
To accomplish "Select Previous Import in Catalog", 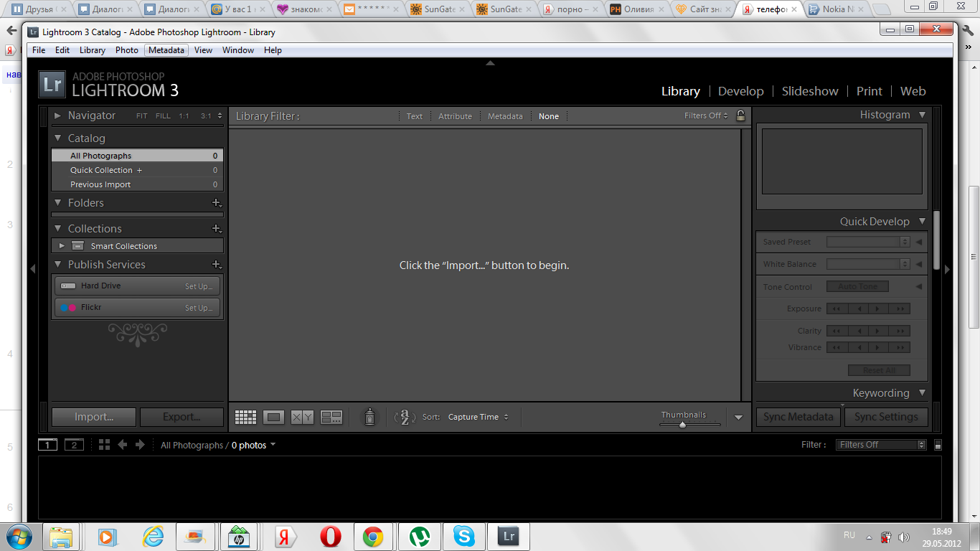I will tap(137, 184).
